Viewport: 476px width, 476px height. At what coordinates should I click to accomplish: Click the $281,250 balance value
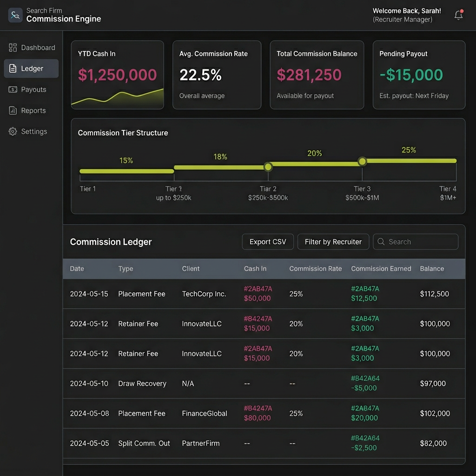309,75
